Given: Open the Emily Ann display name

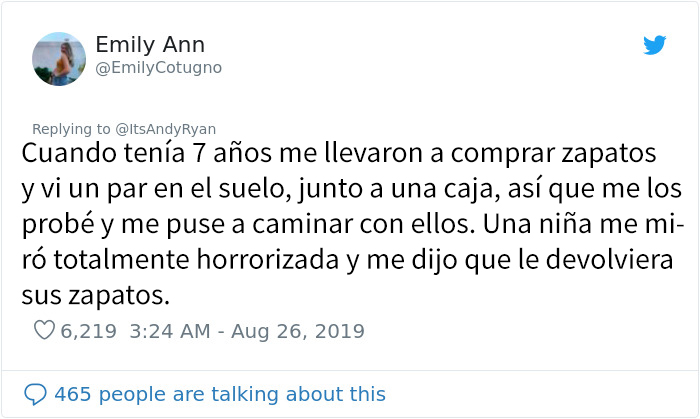Looking at the screenshot, I should click(x=150, y=45).
